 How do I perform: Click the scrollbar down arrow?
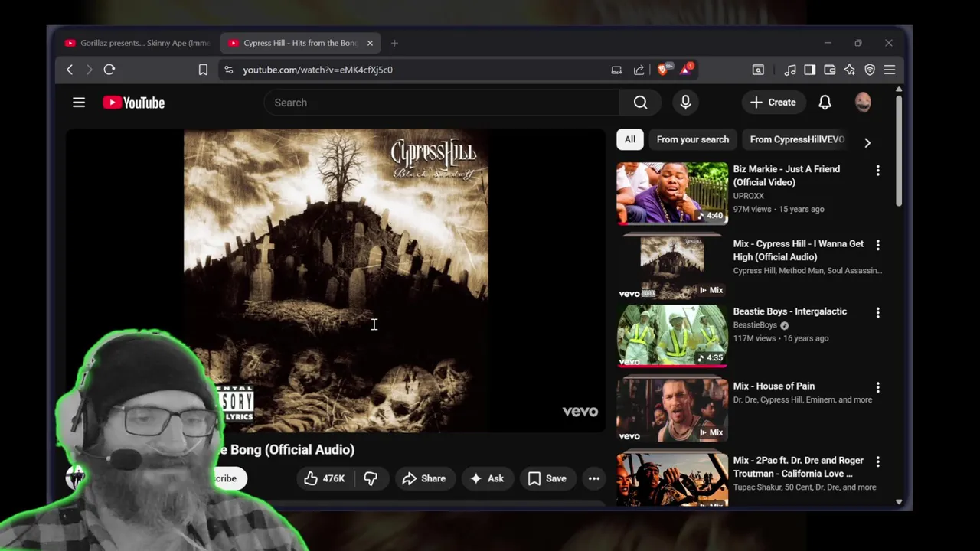pos(899,502)
